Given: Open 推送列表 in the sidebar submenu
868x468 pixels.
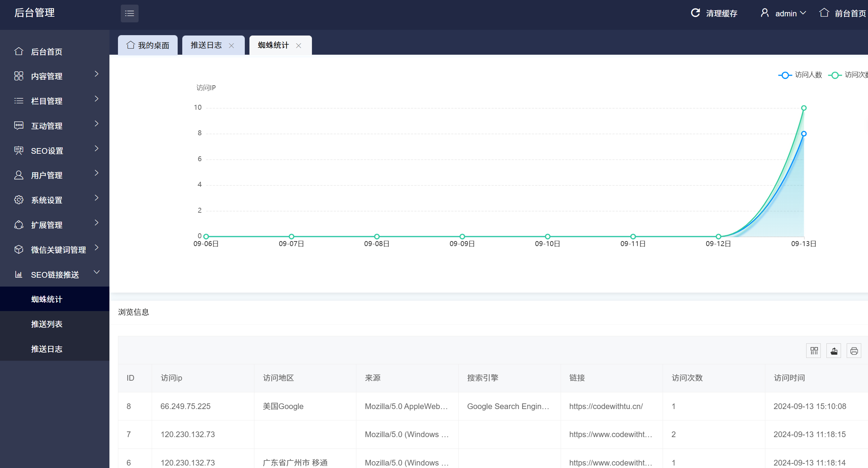Looking at the screenshot, I should point(55,324).
